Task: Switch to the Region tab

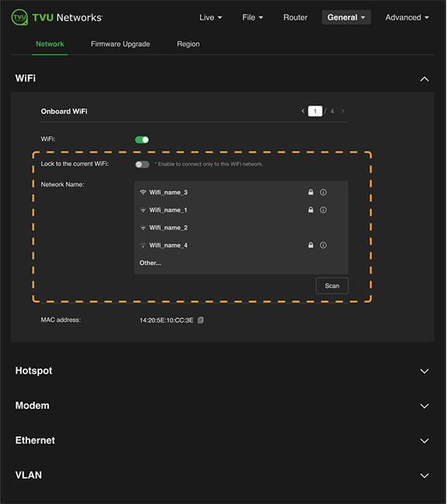Action: point(189,44)
